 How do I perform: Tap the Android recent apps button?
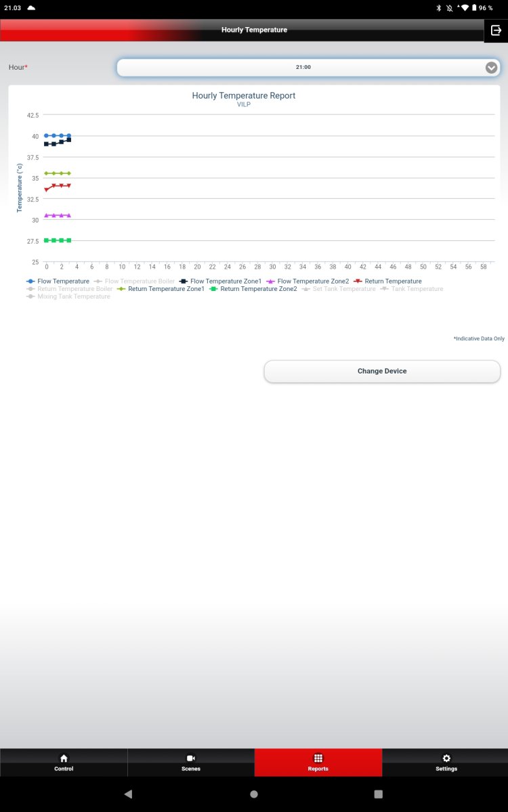pyautogui.click(x=379, y=794)
